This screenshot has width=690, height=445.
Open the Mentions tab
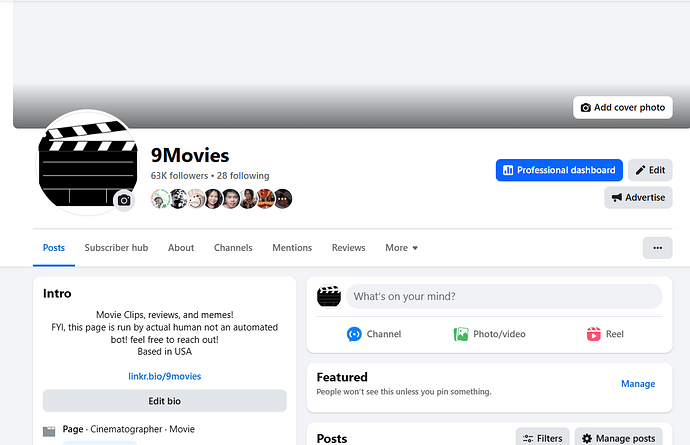[x=292, y=248]
